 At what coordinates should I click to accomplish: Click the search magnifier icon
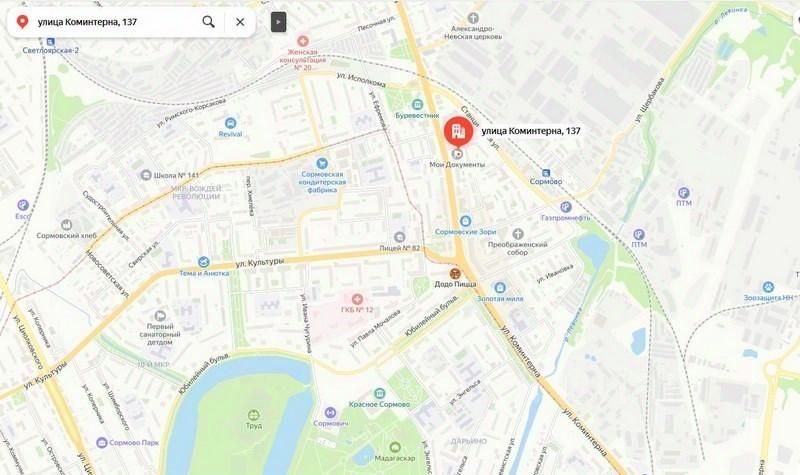pyautogui.click(x=209, y=21)
